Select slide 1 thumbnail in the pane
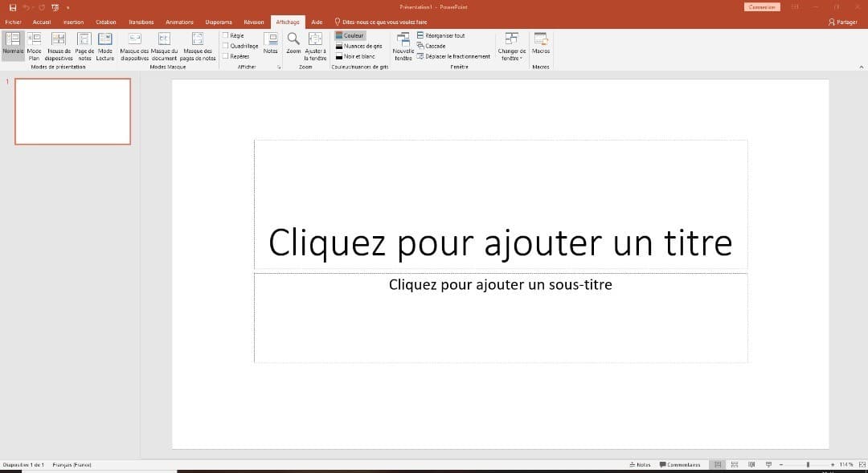868x473 pixels. 72,112
